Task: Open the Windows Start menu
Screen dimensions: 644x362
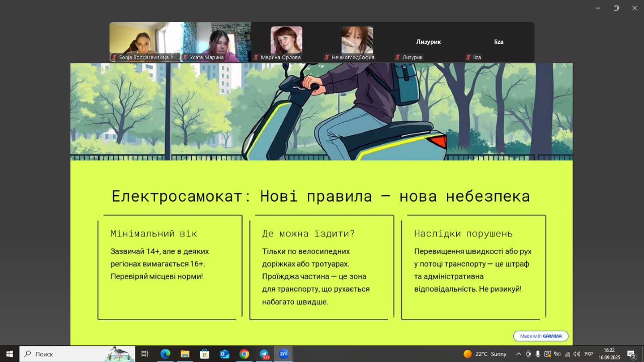Action: coord(10,354)
